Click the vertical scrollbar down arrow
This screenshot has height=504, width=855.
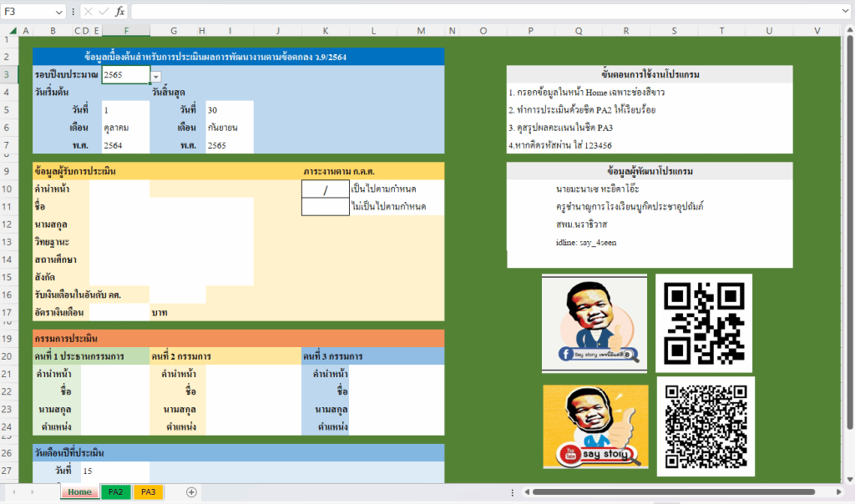click(849, 480)
